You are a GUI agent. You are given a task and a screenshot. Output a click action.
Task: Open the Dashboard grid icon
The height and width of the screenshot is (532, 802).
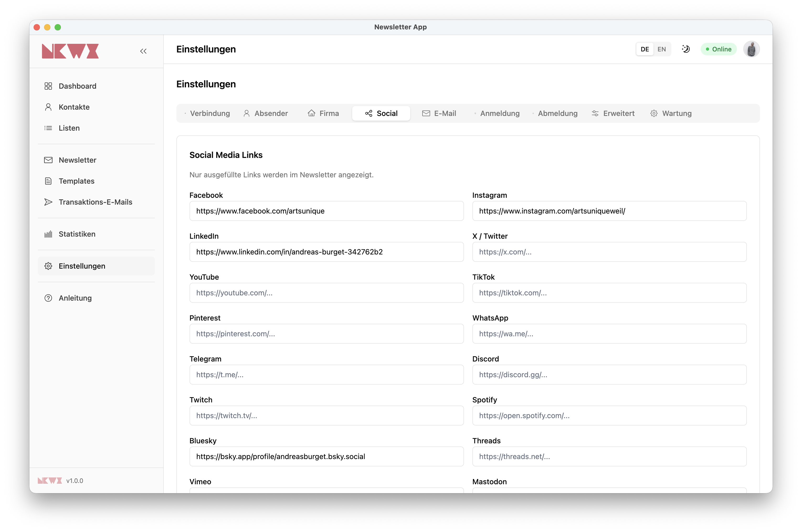[48, 86]
